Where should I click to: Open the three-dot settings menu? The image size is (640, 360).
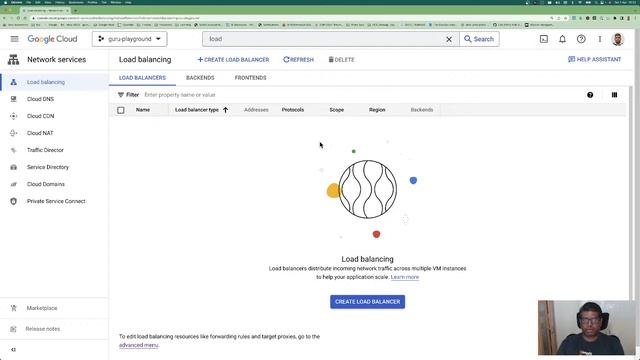[600, 39]
